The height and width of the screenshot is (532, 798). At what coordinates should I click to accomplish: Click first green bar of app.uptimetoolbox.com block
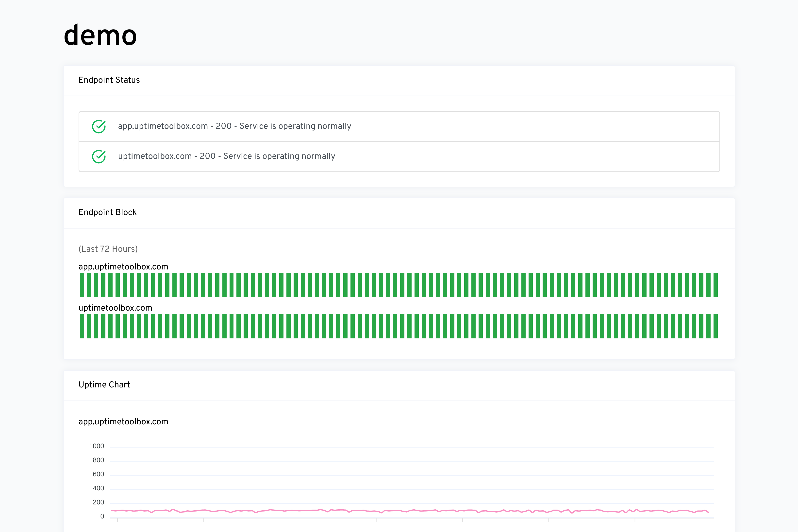82,285
